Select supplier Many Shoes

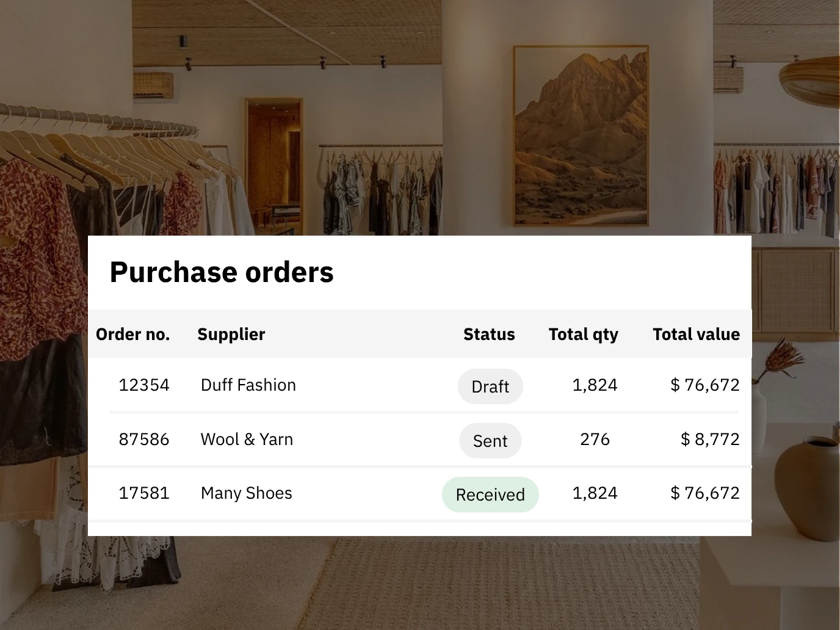click(247, 493)
